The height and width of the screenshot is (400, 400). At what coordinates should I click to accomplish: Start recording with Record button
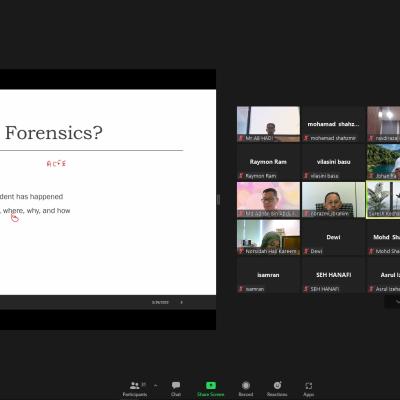pos(246,389)
